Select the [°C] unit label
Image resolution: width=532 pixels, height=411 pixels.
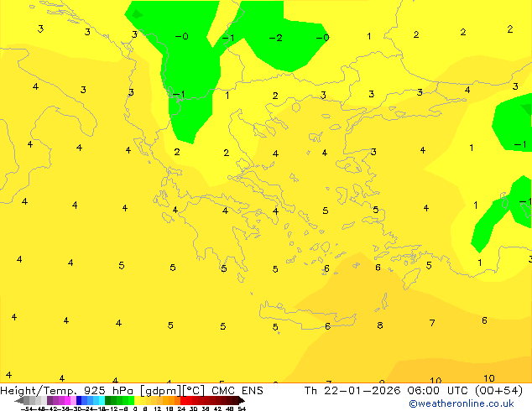(x=194, y=391)
